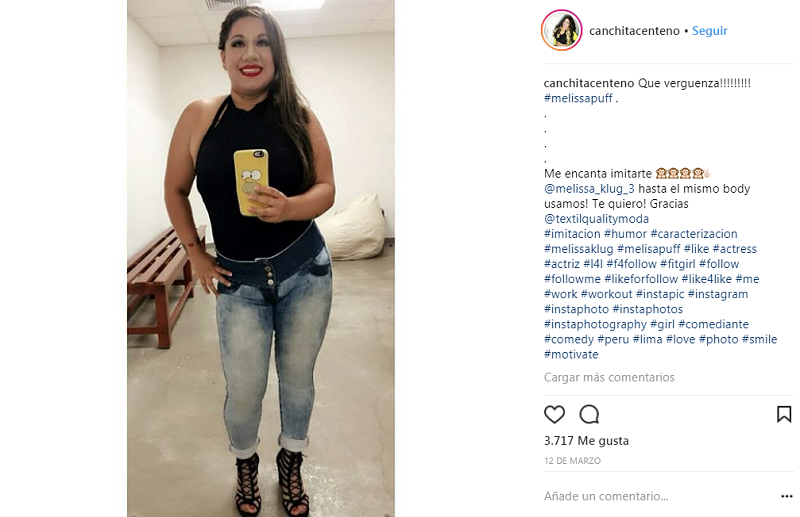This screenshot has width=800, height=517.
Task: Click the main post photo
Action: coord(261,258)
